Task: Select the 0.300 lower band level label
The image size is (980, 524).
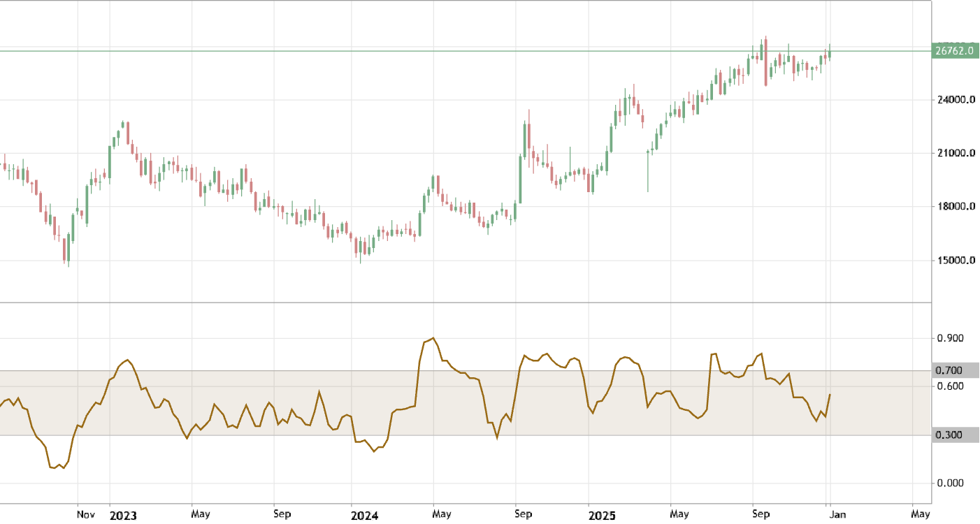Action: click(x=949, y=435)
